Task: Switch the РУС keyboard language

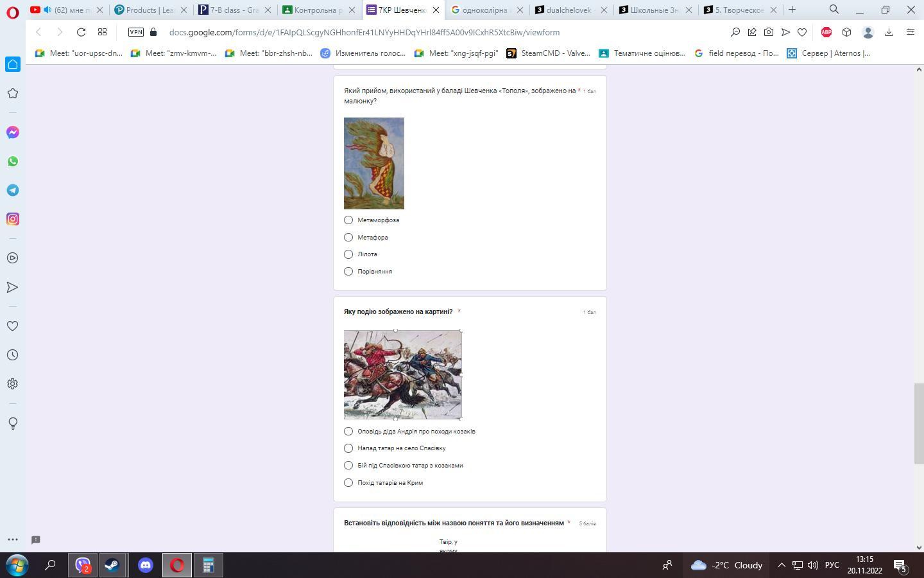Action: pos(832,565)
